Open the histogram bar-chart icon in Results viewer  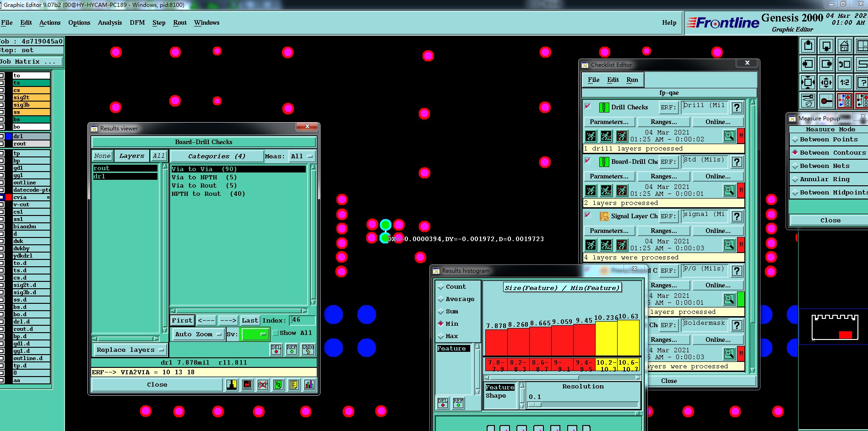(309, 385)
